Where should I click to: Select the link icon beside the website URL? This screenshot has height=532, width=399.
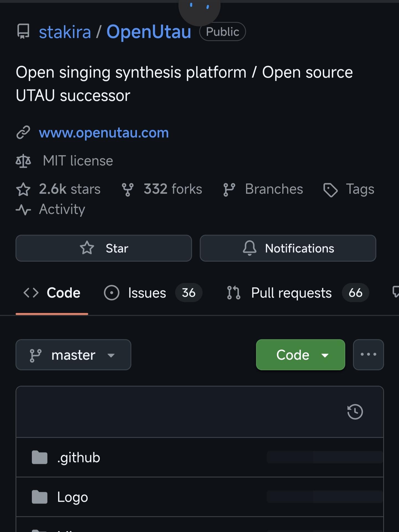pos(24,133)
